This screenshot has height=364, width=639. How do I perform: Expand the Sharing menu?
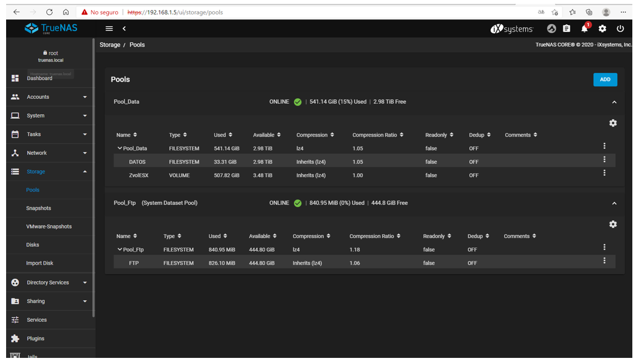51,301
